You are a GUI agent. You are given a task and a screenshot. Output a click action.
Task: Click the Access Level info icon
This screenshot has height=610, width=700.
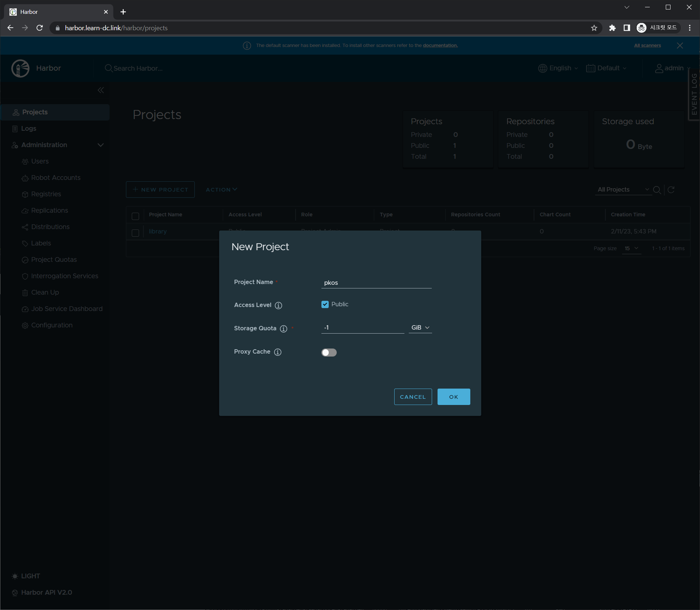point(278,306)
